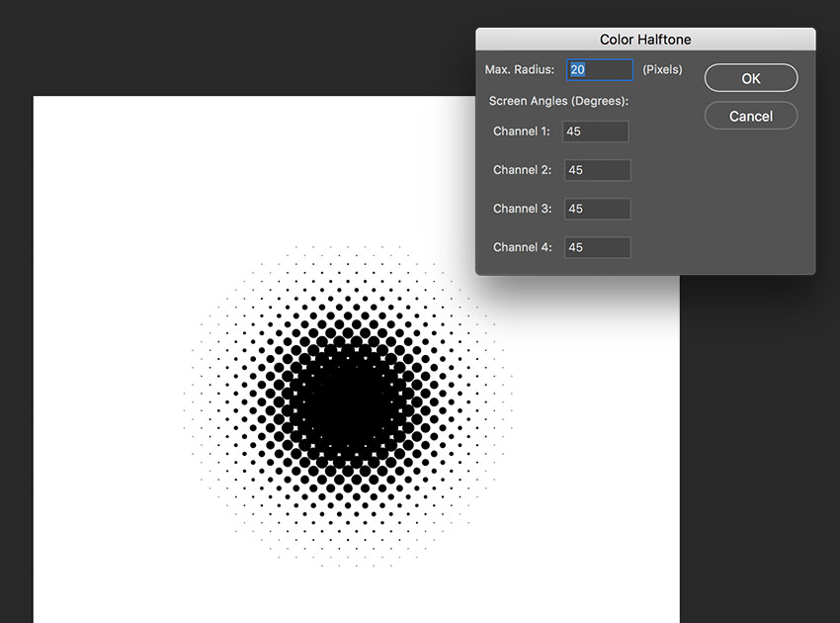The image size is (840, 623).
Task: Click the solid black center of the halftone
Action: pyautogui.click(x=347, y=404)
